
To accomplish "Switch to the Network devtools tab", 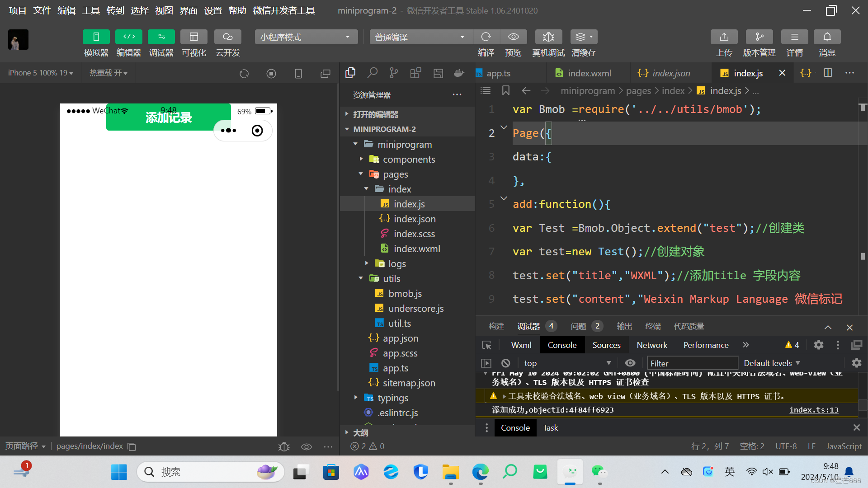I will tap(651, 345).
